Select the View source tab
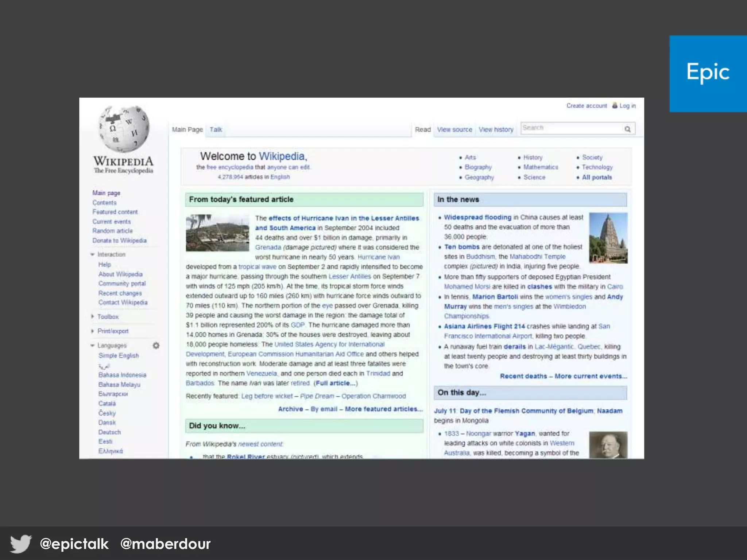747x560 pixels. pyautogui.click(x=454, y=129)
